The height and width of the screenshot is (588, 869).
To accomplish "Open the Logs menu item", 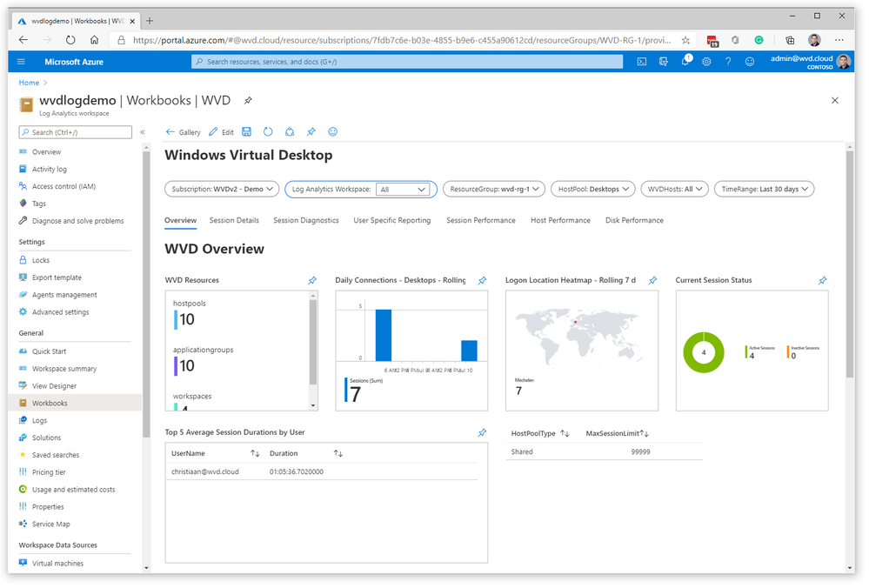I will 39,421.
